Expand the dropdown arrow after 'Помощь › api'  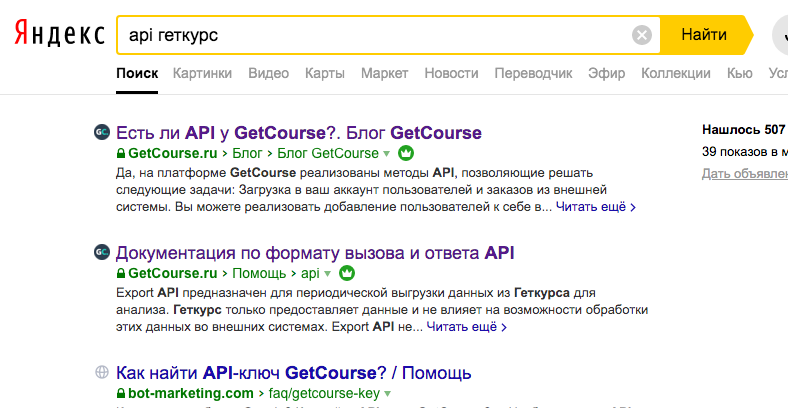(x=328, y=274)
